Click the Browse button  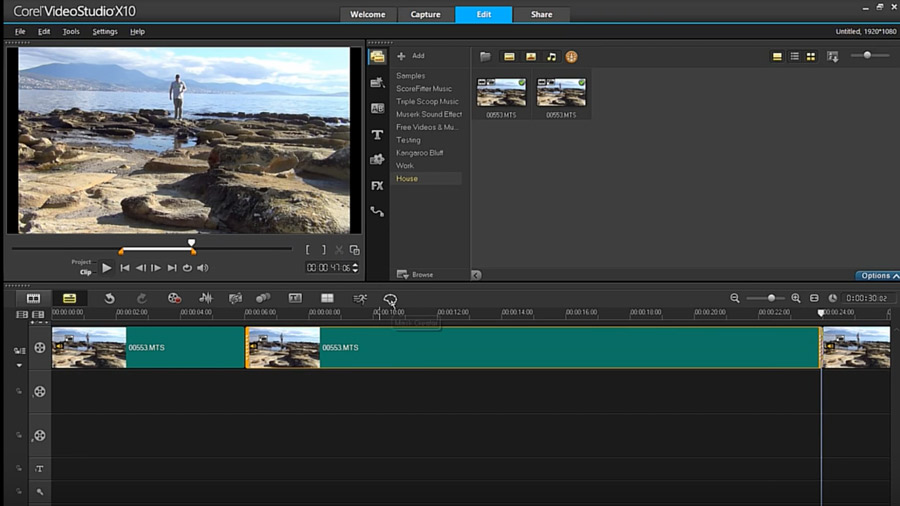[415, 275]
